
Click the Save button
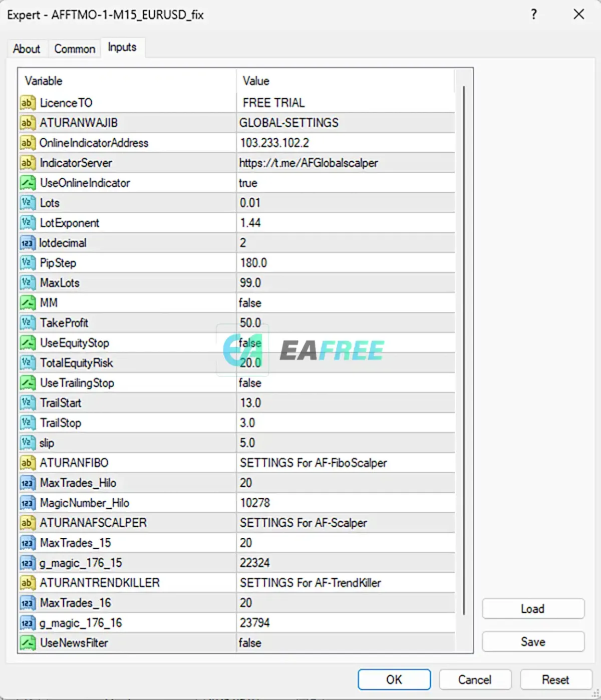(x=533, y=642)
